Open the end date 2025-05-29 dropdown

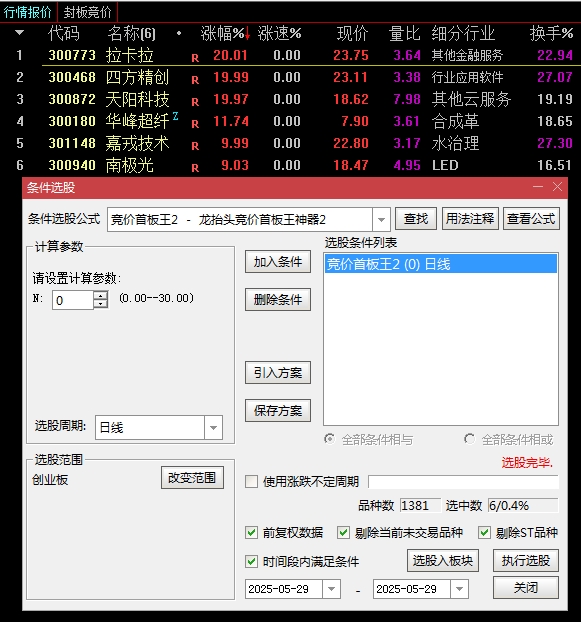click(x=459, y=589)
